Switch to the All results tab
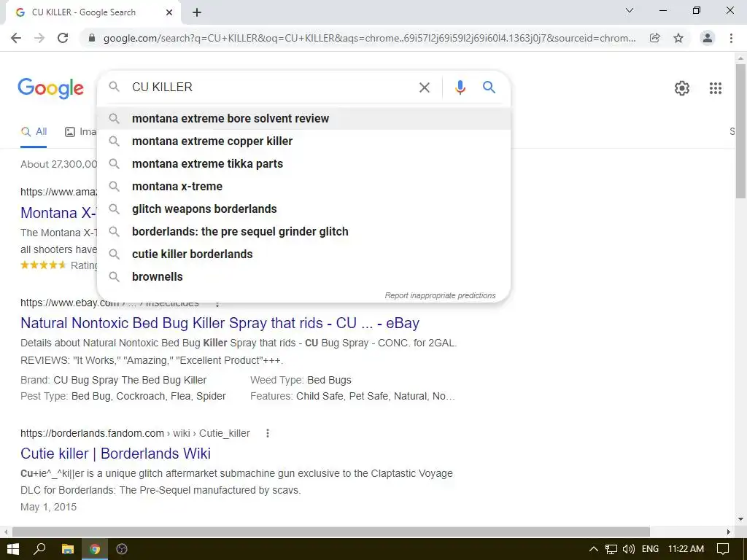 pyautogui.click(x=34, y=132)
